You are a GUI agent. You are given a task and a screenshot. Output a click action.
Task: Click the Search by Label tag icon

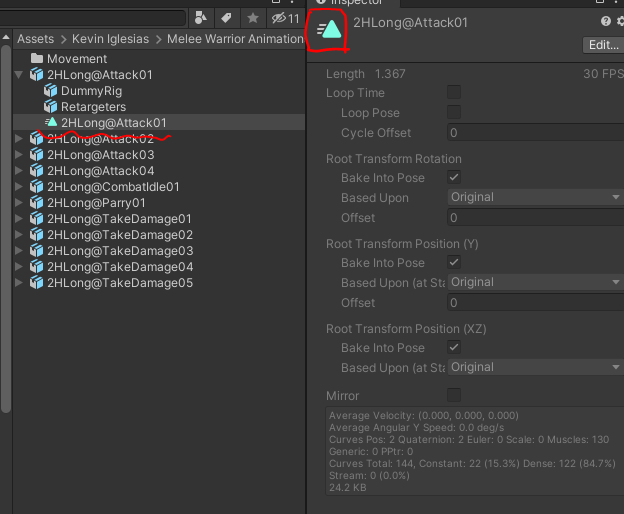[x=226, y=18]
